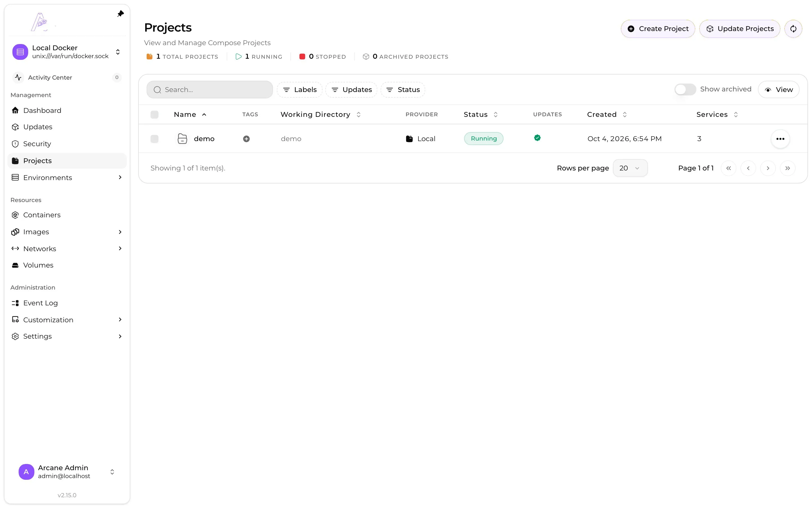Open Dashboard from the sidebar
The image size is (812, 508).
[x=67, y=110]
